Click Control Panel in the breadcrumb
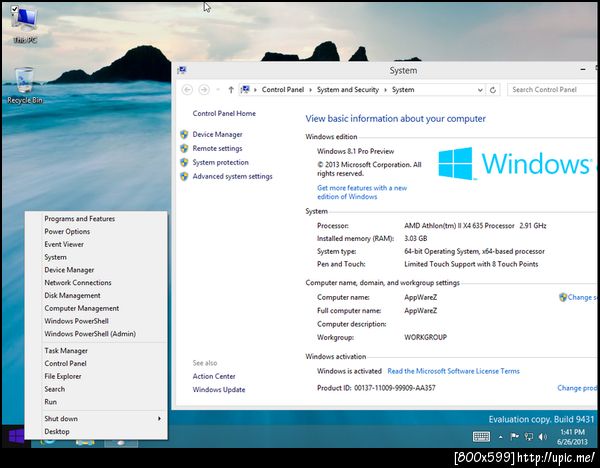The width and height of the screenshot is (600, 468). coord(283,90)
